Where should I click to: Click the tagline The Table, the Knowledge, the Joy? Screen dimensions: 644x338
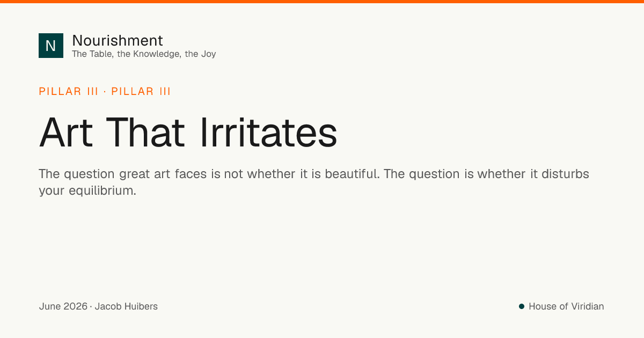coord(144,54)
